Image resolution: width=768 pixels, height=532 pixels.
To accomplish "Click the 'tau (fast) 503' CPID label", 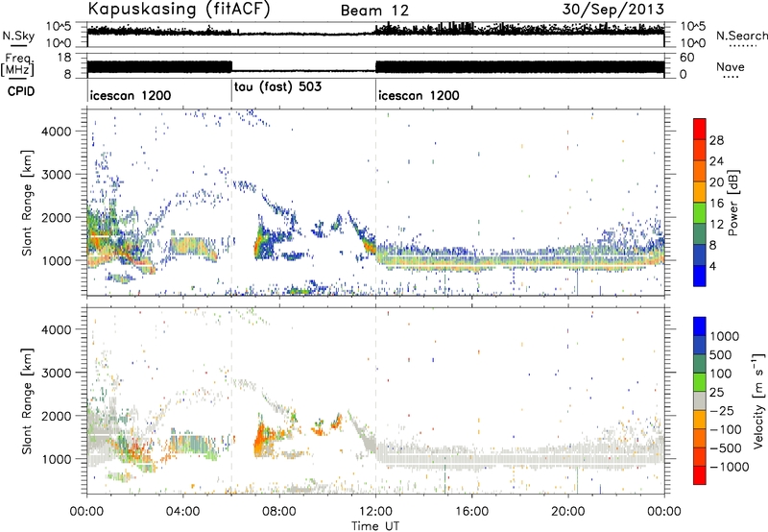I will [x=277, y=86].
